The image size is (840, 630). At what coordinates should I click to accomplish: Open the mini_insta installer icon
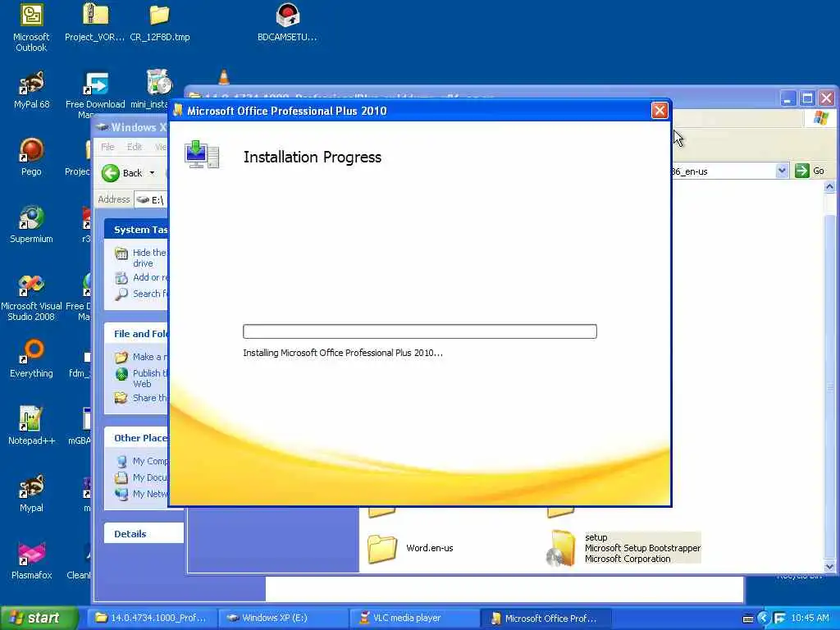[159, 83]
